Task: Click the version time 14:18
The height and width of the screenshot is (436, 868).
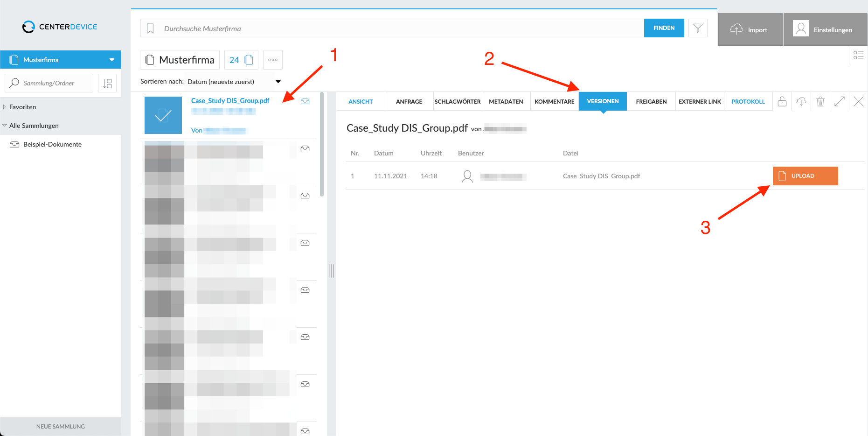Action: point(429,176)
